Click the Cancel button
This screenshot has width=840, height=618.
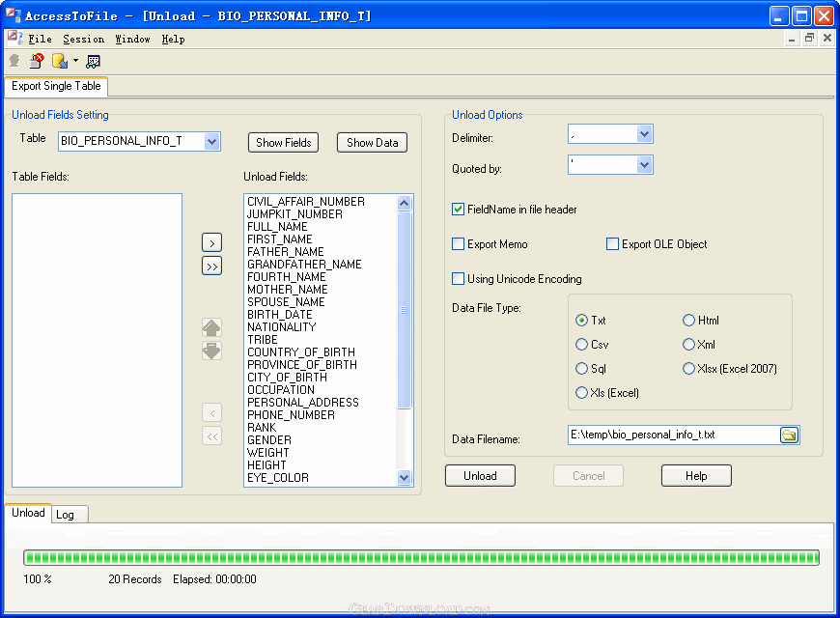point(588,476)
